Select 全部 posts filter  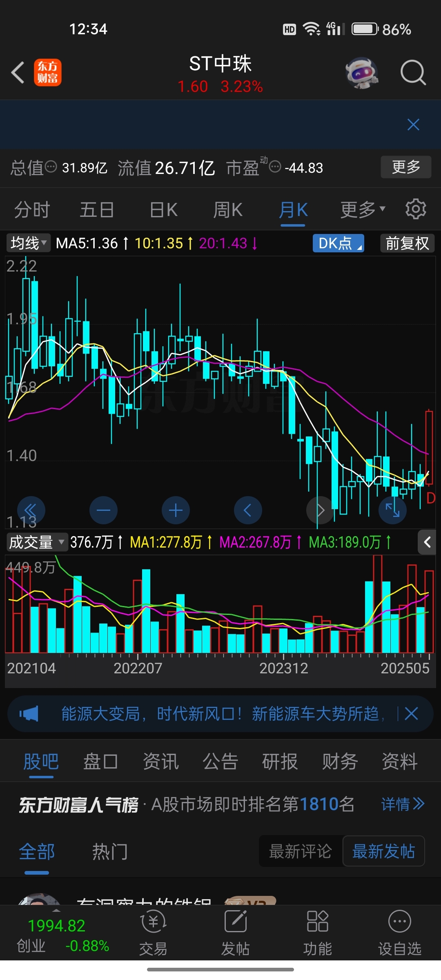(37, 852)
